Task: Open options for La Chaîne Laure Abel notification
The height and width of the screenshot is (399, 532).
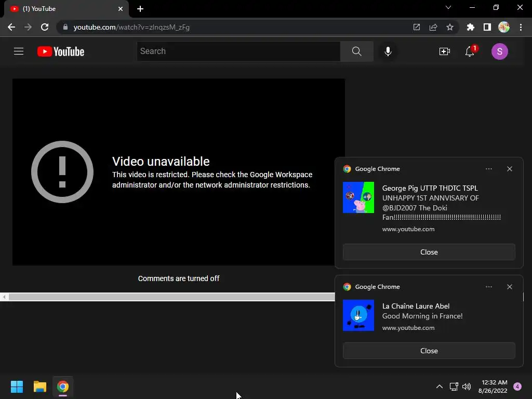Action: (x=488, y=287)
